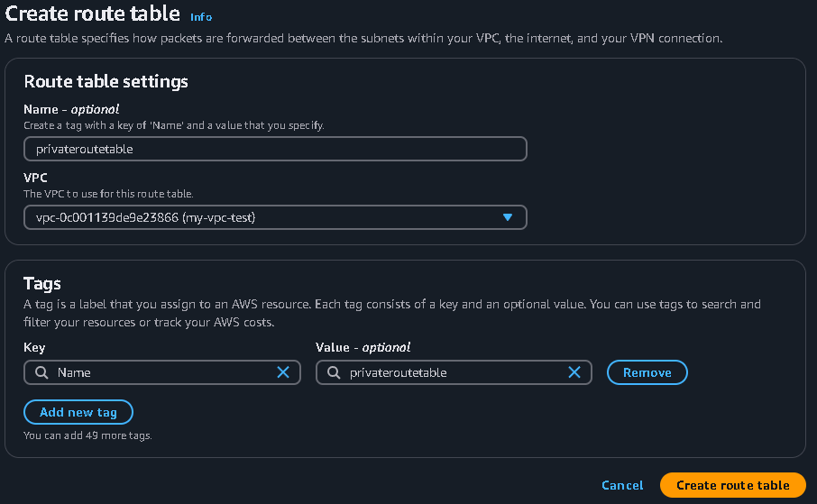
Task: Remove the Name tag row
Action: (647, 372)
